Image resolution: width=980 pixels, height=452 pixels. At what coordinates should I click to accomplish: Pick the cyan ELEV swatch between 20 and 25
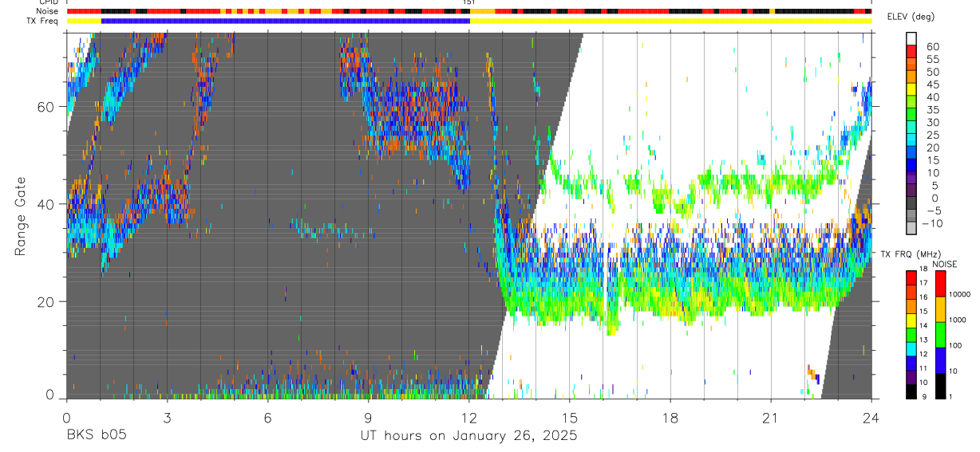click(x=912, y=140)
